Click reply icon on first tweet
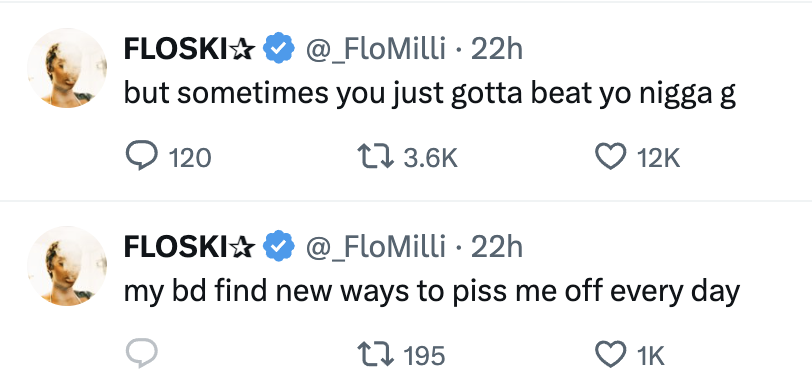Image resolution: width=812 pixels, height=392 pixels. (141, 156)
